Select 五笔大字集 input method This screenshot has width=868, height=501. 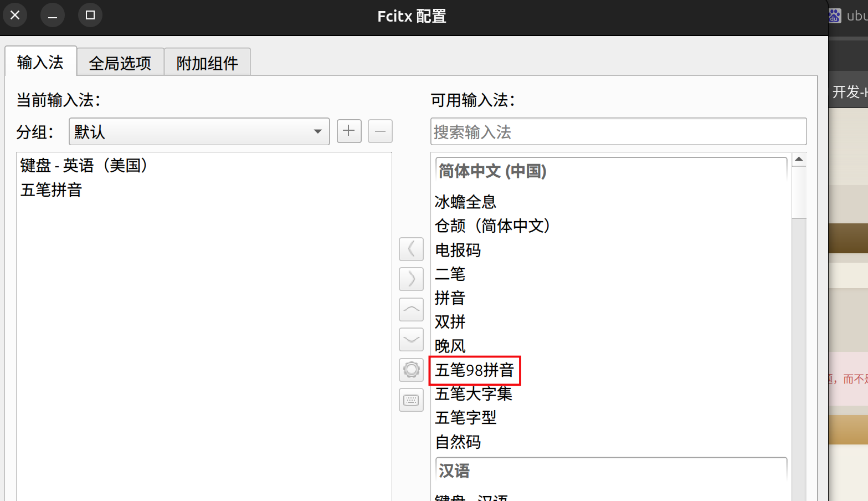(611, 393)
